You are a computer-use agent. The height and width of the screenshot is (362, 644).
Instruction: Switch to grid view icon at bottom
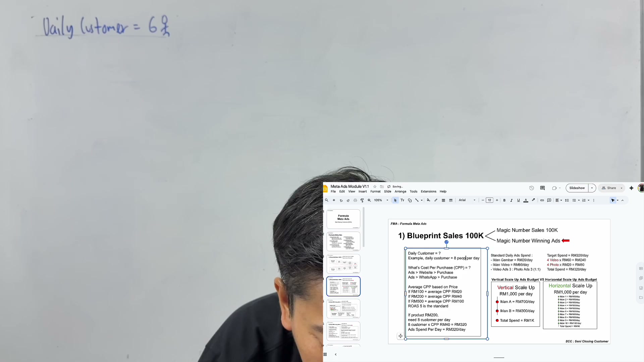pyautogui.click(x=325, y=354)
